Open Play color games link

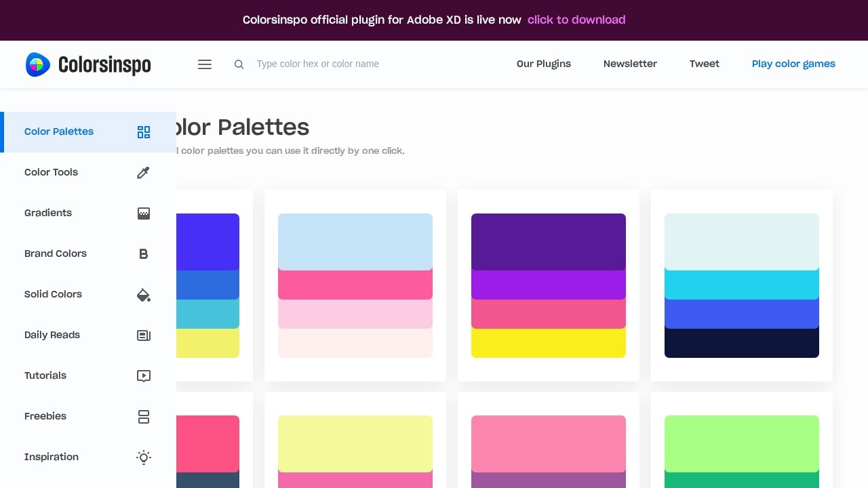click(793, 64)
